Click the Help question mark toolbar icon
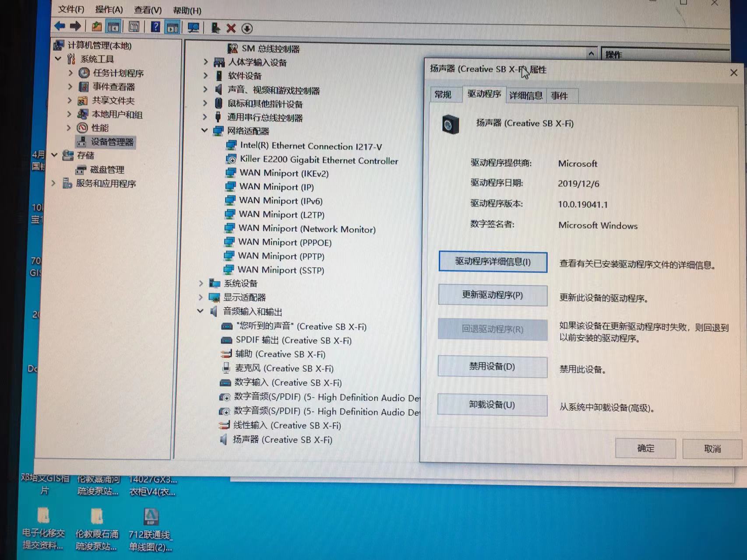 [155, 27]
